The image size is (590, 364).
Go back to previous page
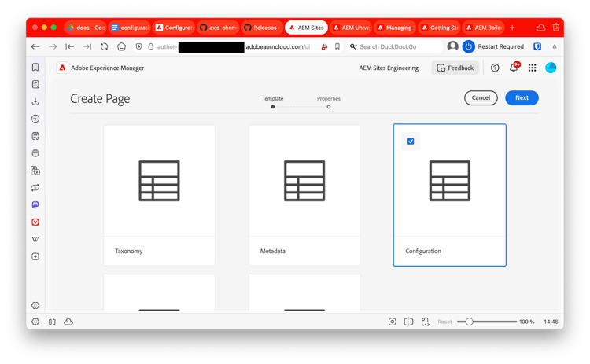click(x=35, y=46)
